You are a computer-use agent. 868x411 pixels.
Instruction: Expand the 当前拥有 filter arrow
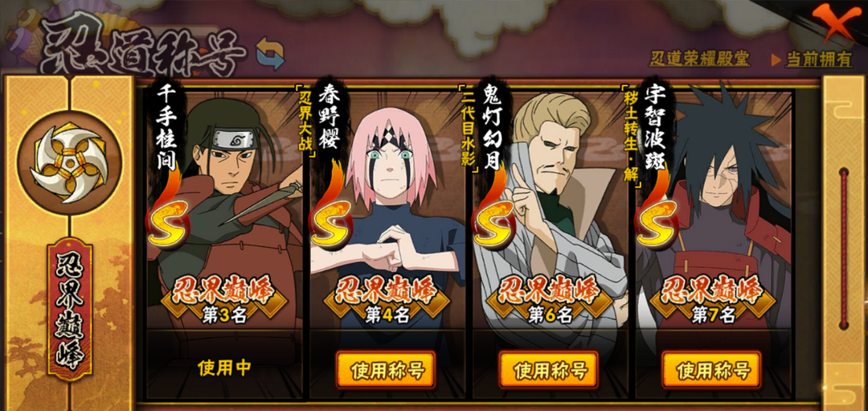pyautogui.click(x=776, y=60)
